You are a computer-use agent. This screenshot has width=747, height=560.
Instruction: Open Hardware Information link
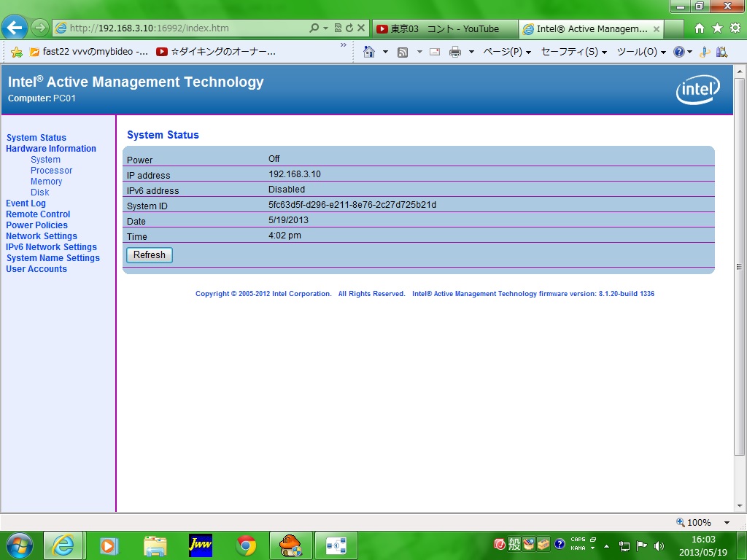tap(51, 149)
